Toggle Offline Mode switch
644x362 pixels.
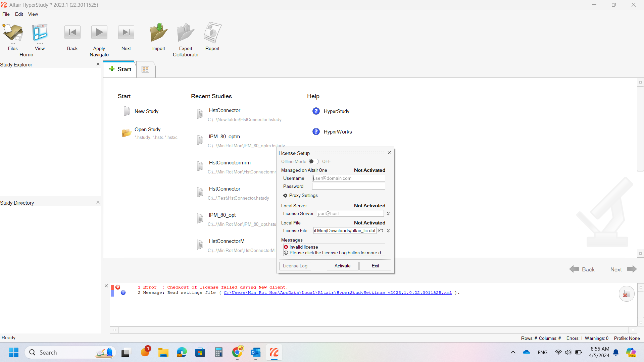313,161
